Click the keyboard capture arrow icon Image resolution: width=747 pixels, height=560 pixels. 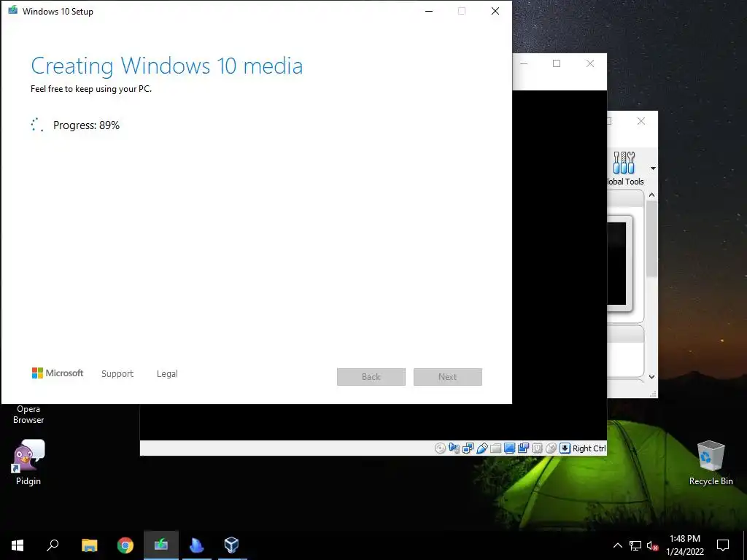[x=565, y=448]
